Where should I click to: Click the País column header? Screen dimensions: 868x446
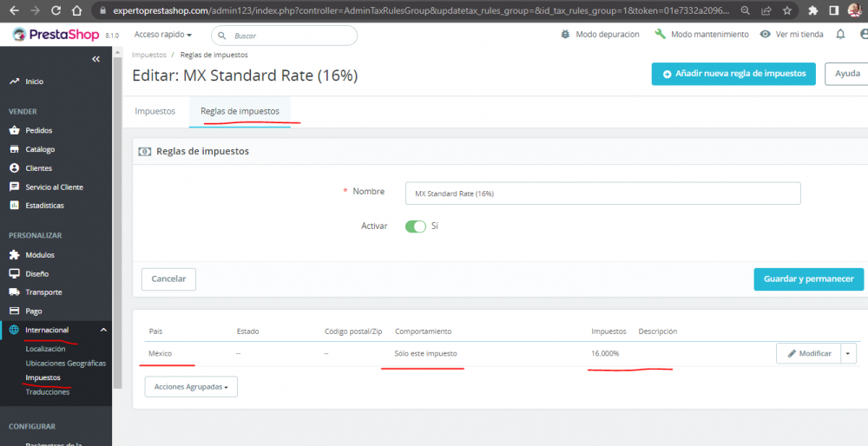(155, 331)
